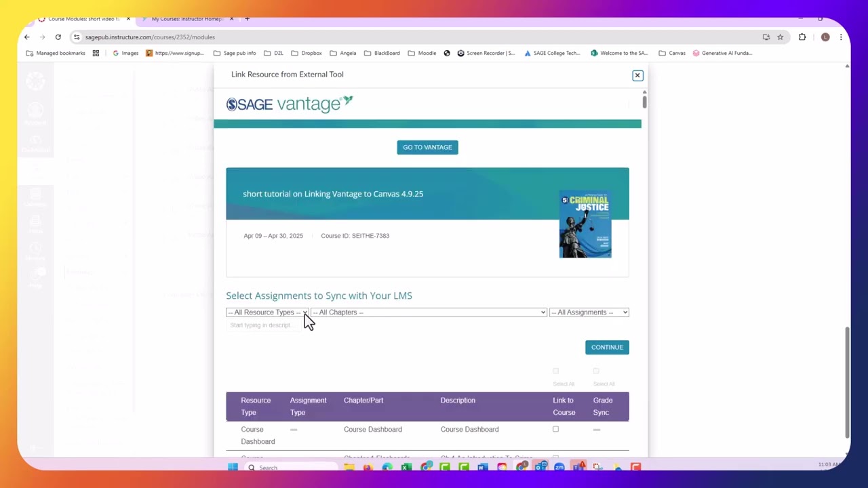The image size is (868, 488).
Task: Open the Dropbox bookmark folder
Action: click(307, 53)
